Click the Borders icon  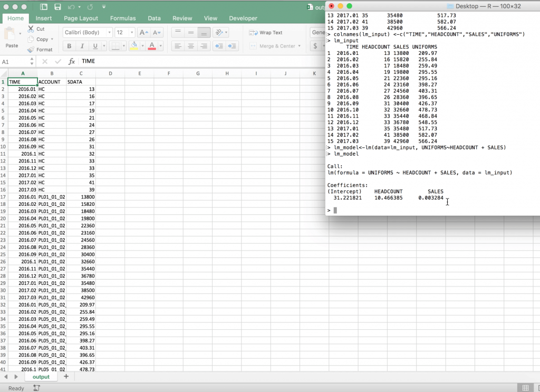click(115, 46)
